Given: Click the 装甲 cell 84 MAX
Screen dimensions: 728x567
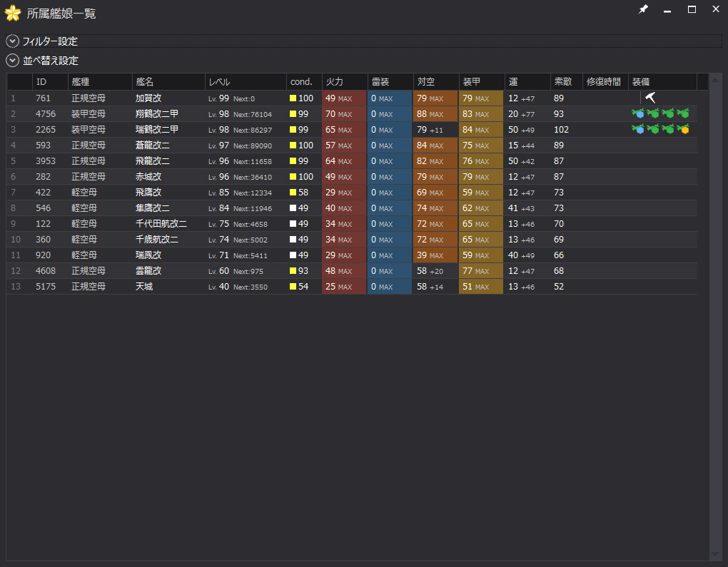Looking at the screenshot, I should point(481,130).
